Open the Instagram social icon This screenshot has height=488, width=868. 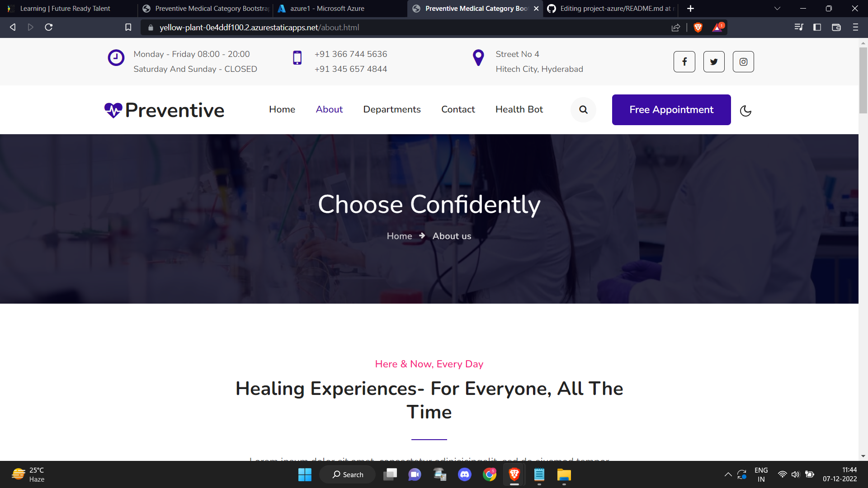click(x=743, y=62)
